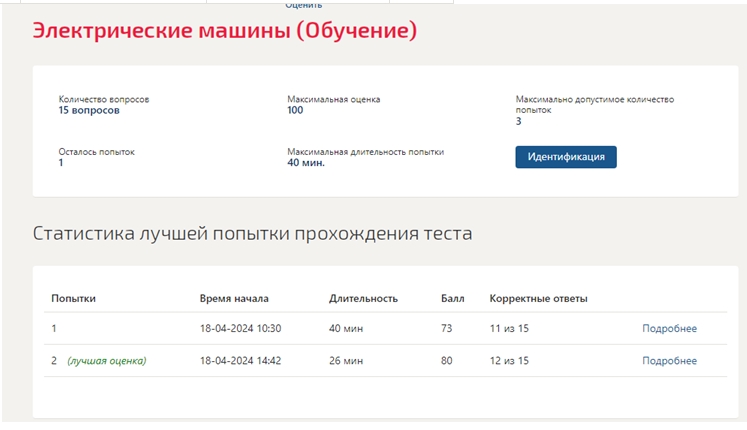Click the Оценить link at the top
This screenshot has width=747, height=430.
pos(303,5)
